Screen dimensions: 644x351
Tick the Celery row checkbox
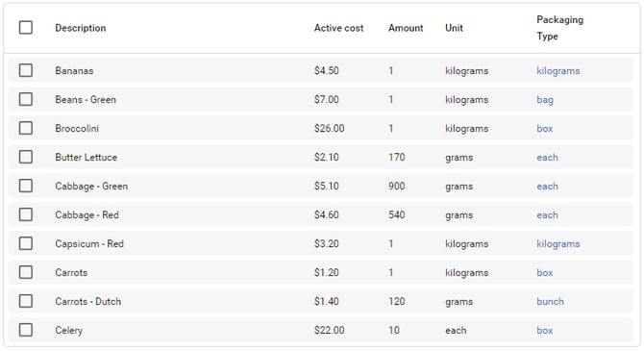(26, 330)
